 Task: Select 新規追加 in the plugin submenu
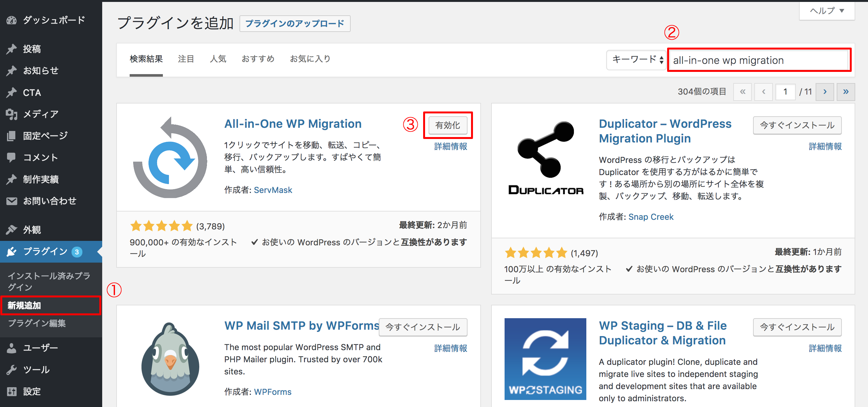[x=50, y=305]
